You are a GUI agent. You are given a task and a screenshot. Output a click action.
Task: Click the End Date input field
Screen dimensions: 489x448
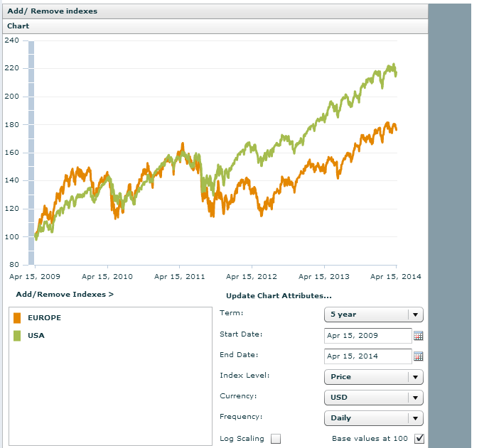coord(368,356)
